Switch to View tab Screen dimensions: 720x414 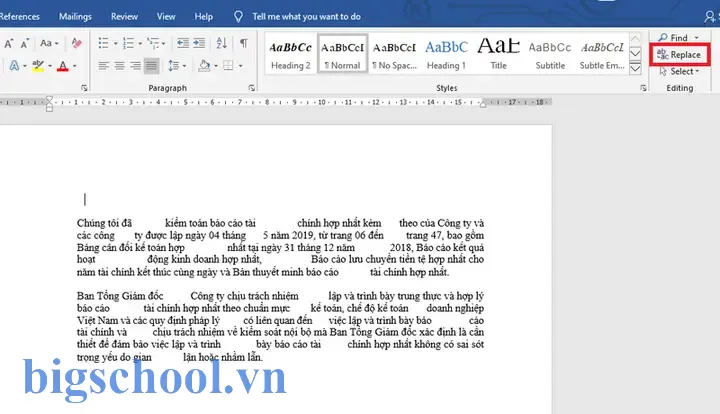pyautogui.click(x=166, y=17)
